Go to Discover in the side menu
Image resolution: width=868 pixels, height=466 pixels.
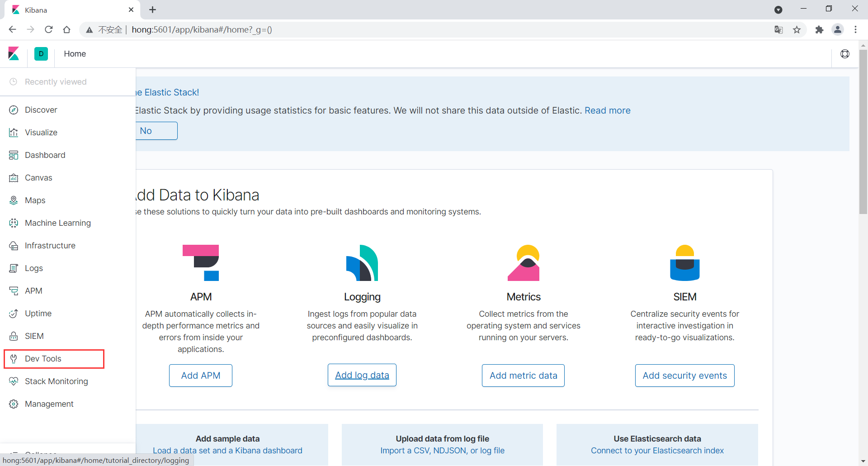[41, 110]
